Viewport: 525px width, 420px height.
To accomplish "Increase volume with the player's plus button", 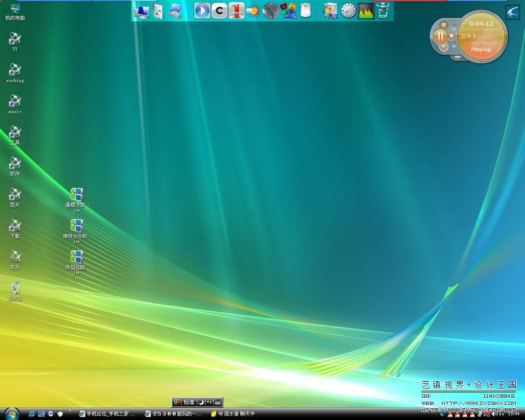I will click(454, 27).
